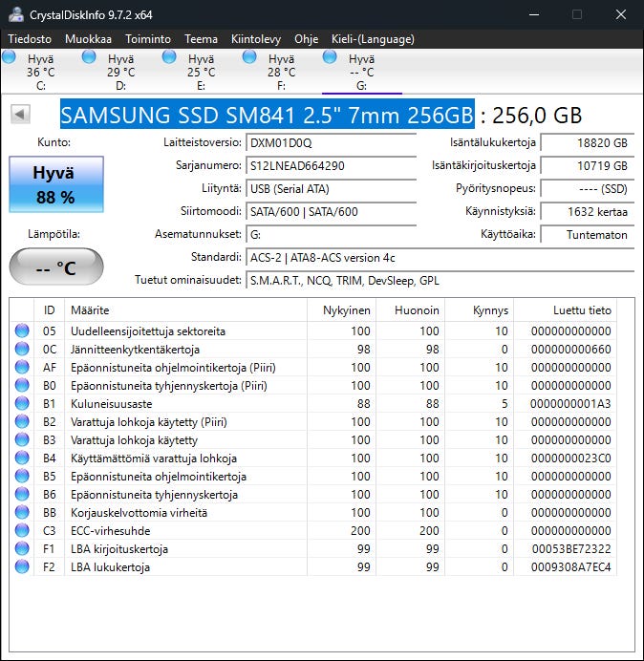This screenshot has width=644, height=661.
Task: Click the Määrite column header
Action: (90, 310)
